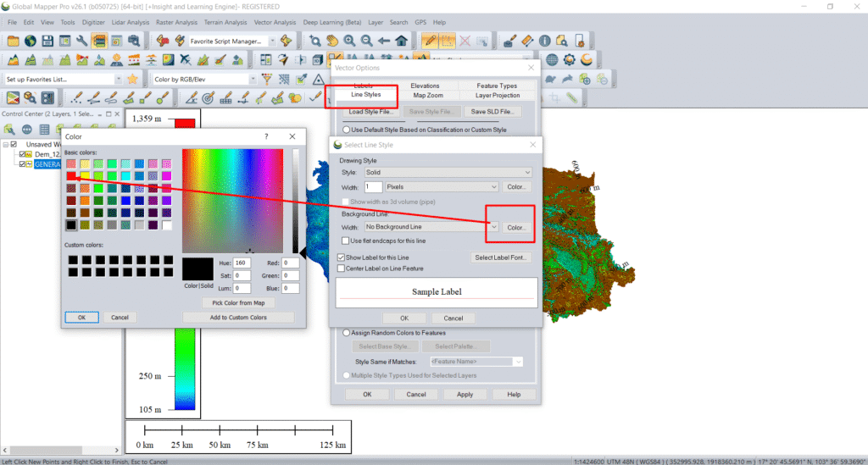Click the funnel filter icon

click(x=267, y=79)
